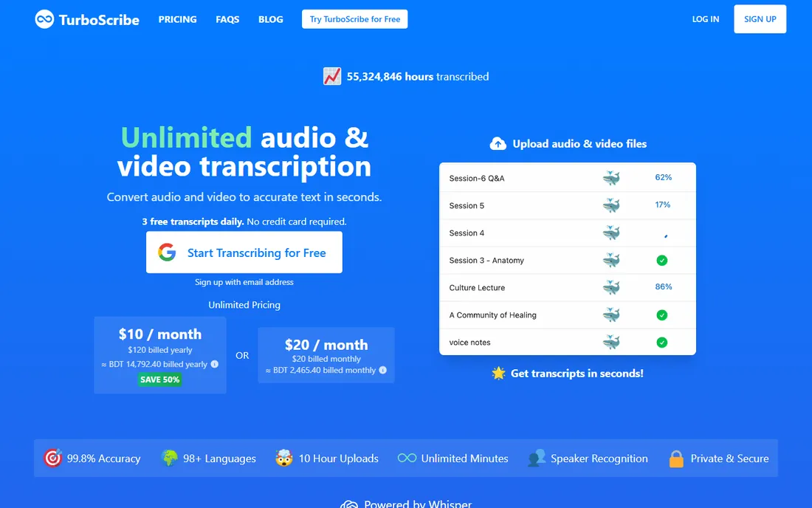
Task: Click the 98+ Languages label
Action: point(219,459)
